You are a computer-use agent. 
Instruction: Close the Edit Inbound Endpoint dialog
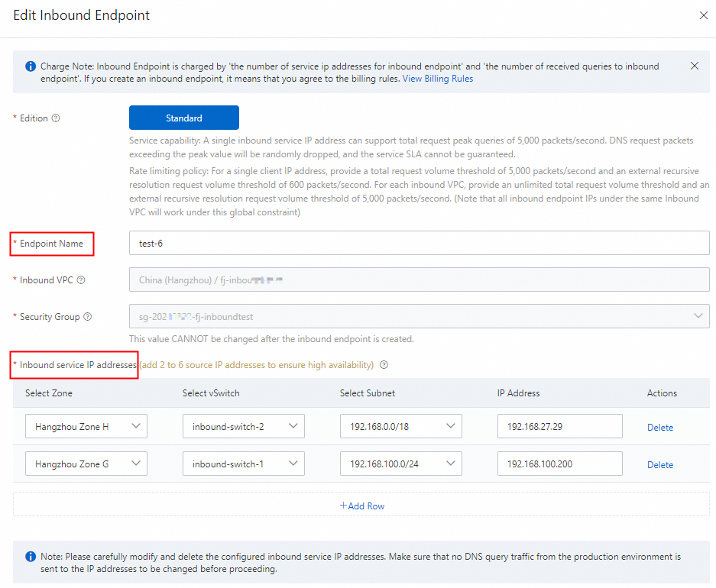[703, 15]
